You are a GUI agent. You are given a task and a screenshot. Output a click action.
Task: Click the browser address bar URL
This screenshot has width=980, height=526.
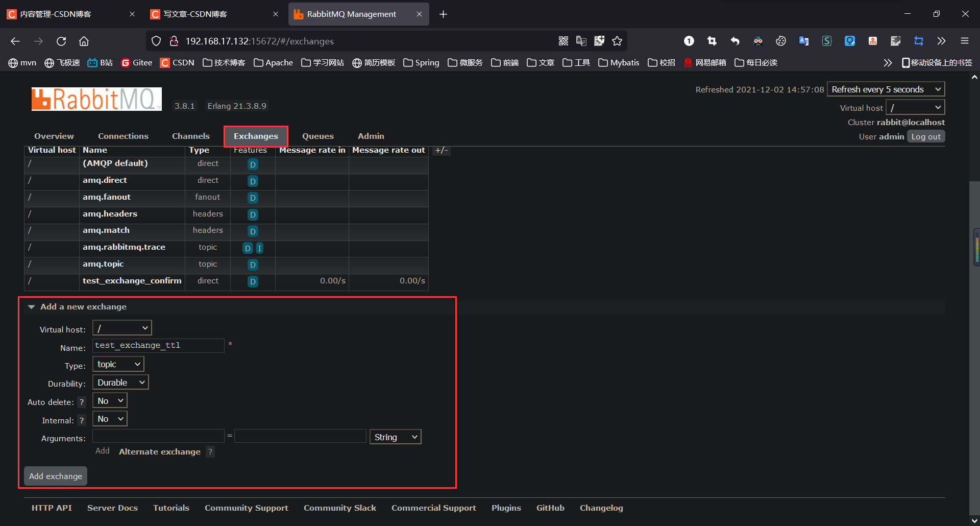(x=259, y=41)
